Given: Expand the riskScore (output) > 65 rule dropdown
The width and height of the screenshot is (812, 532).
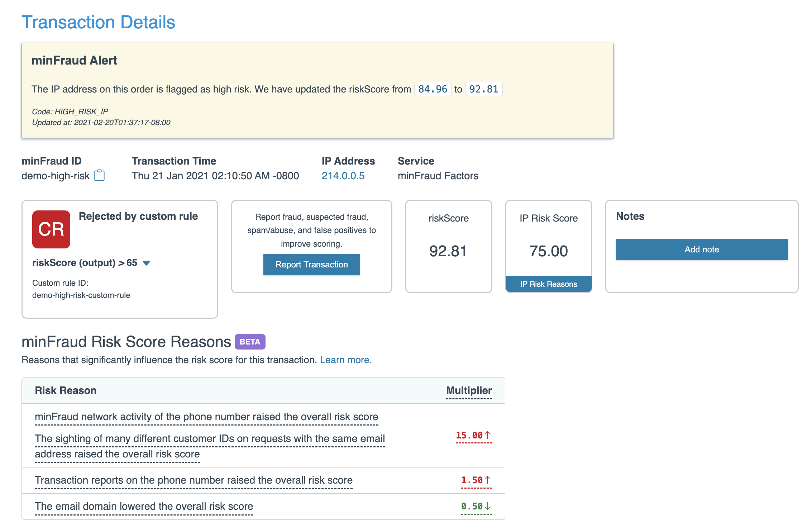Looking at the screenshot, I should (146, 263).
